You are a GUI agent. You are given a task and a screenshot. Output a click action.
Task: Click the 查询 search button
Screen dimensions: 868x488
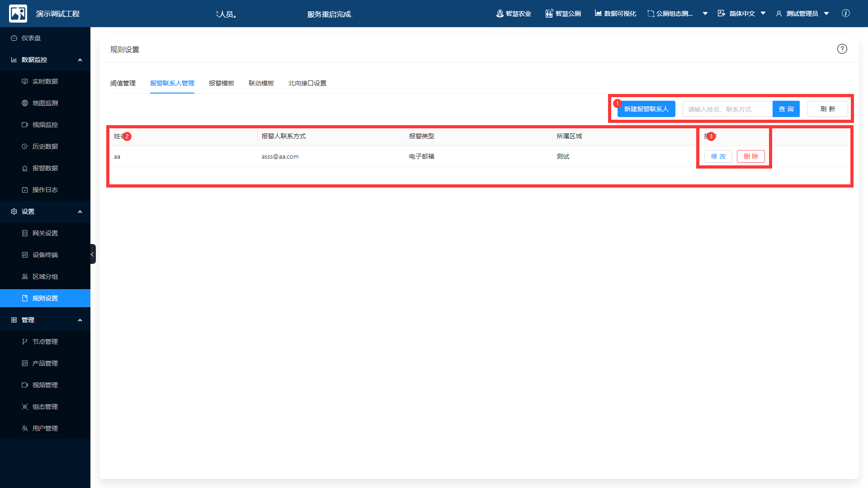tap(786, 109)
